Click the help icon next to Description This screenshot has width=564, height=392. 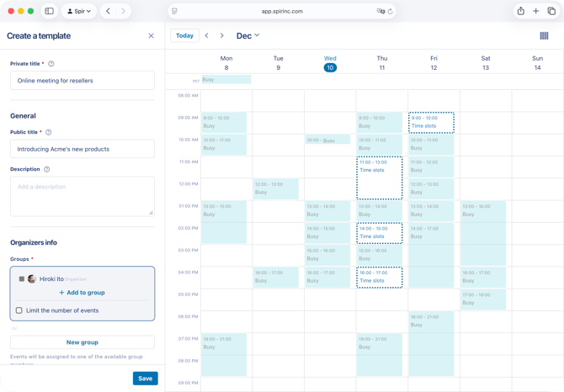click(46, 169)
